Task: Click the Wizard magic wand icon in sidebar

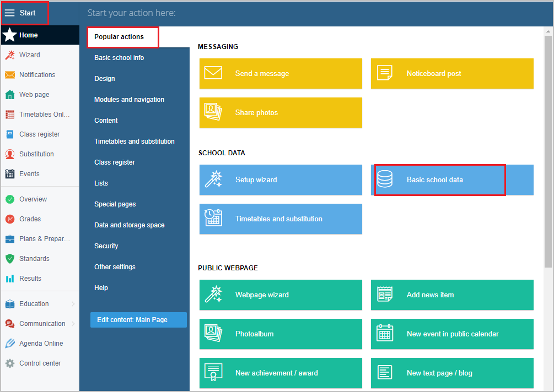Action: click(x=10, y=55)
